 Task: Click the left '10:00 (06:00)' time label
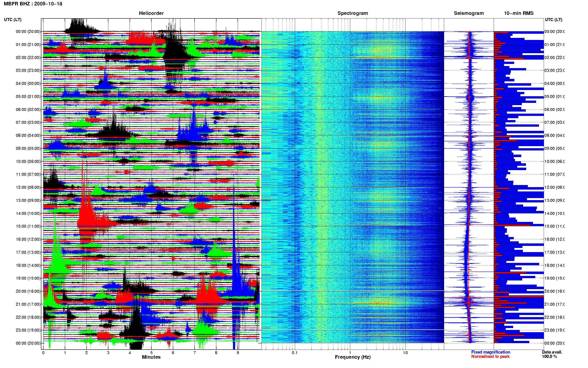tap(28, 161)
